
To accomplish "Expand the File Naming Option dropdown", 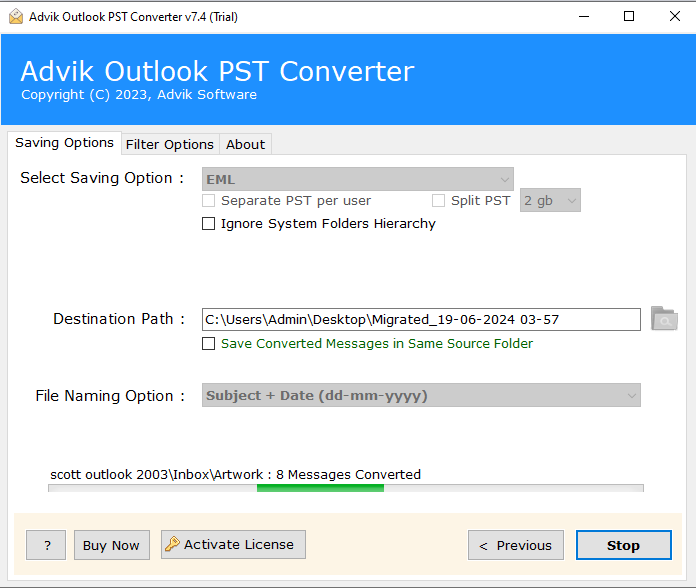I will [421, 395].
